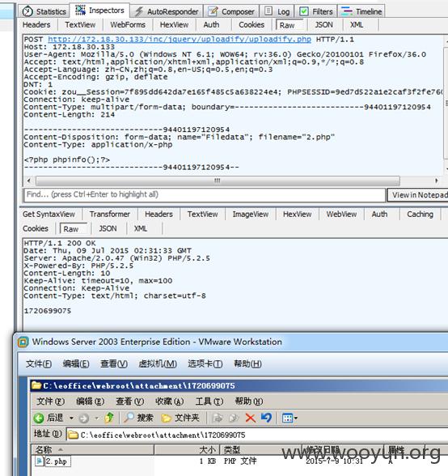
Task: Select the response Auth tab
Action: 379,215
